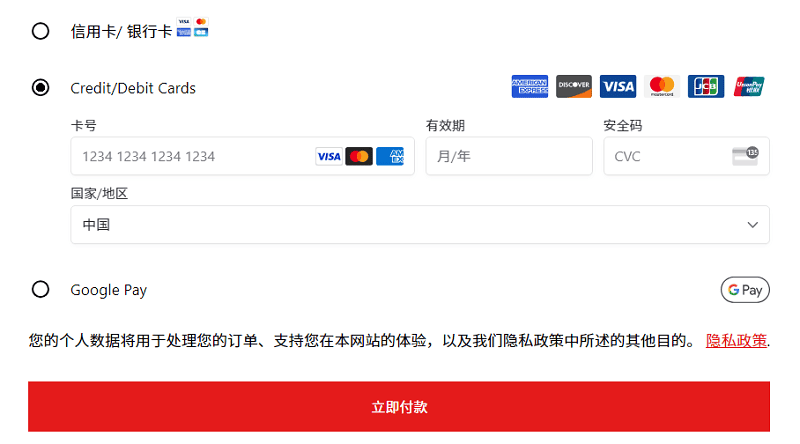Select the Credit/Debit Cards radio button
The width and height of the screenshot is (800, 444).
click(x=40, y=87)
